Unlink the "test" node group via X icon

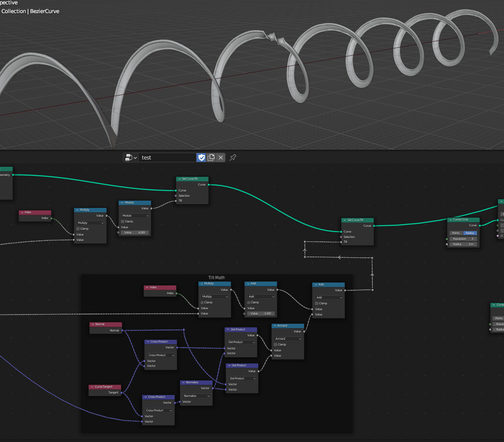(x=221, y=157)
